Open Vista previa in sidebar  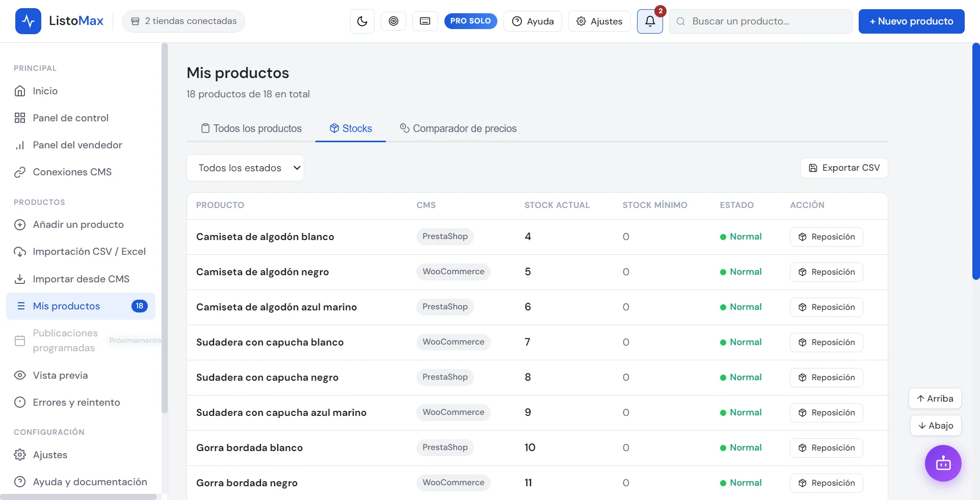(81, 375)
